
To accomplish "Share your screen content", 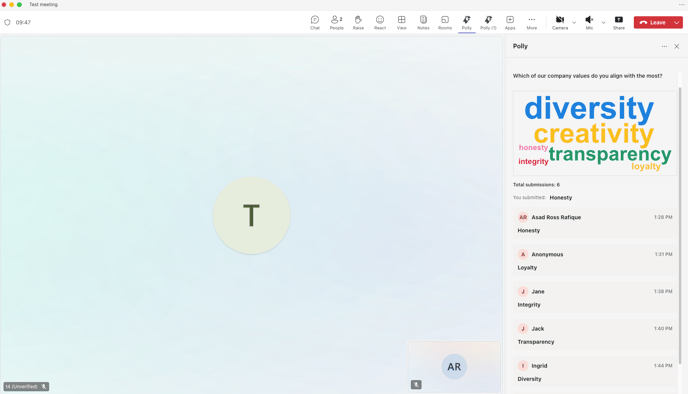I will [x=619, y=22].
